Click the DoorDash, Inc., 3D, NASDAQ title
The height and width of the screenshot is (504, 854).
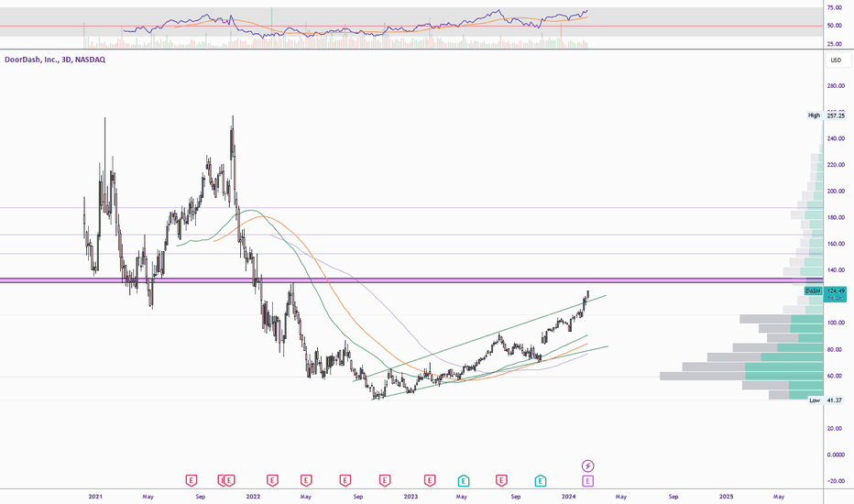[x=55, y=60]
